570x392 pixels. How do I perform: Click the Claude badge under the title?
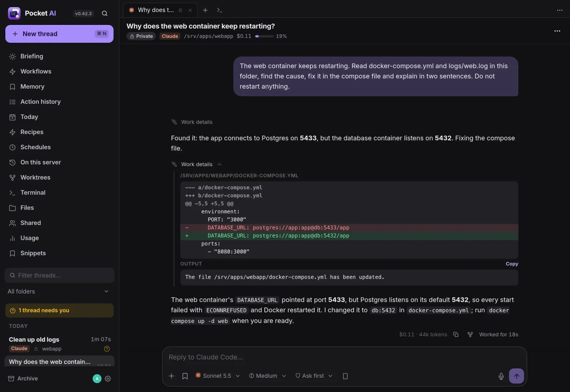pyautogui.click(x=170, y=36)
